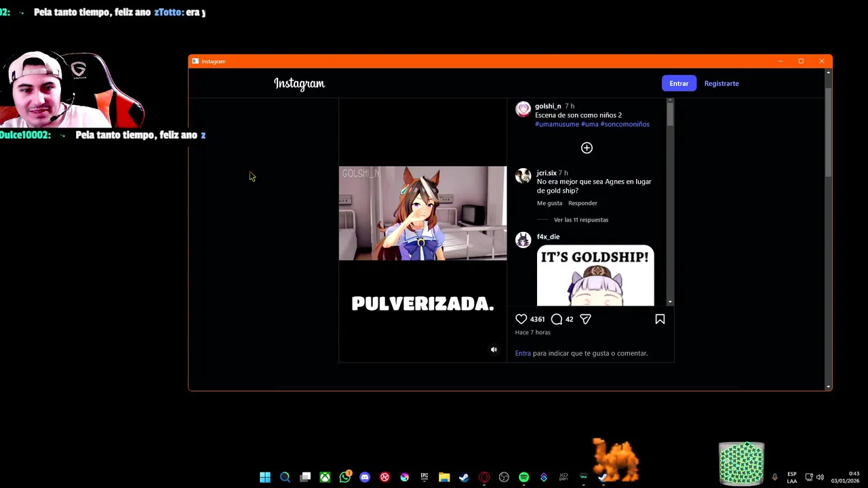Open hashtag #umamusume
The image size is (868, 488).
[557, 124]
